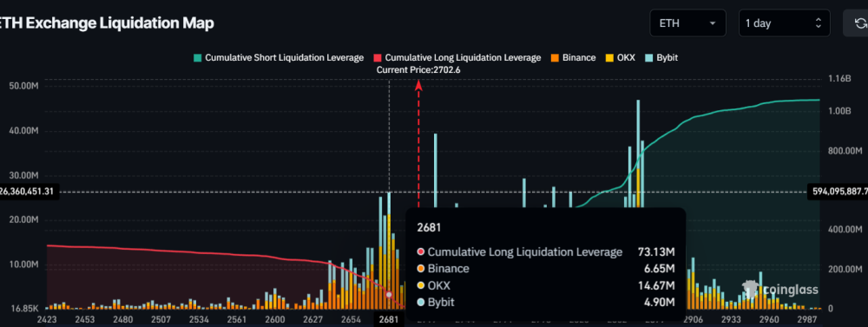Click the 594,095,887.7 right axis value label
868x327 pixels.
click(838, 192)
